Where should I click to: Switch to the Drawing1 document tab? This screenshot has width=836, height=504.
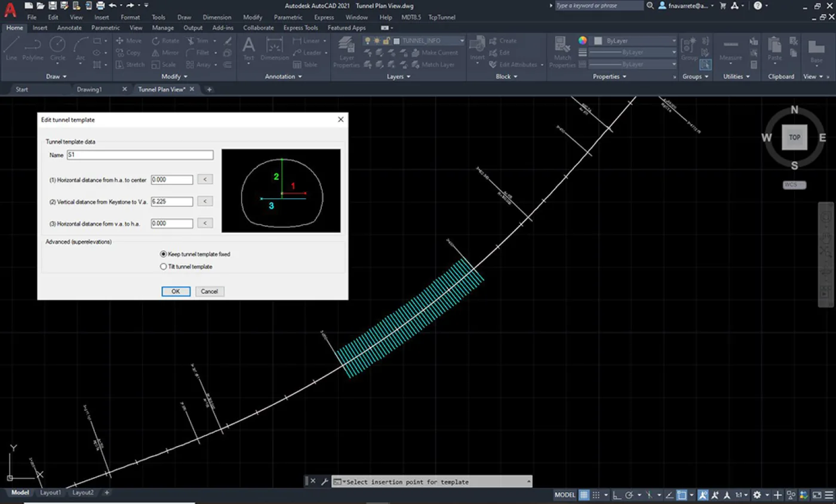[90, 89]
